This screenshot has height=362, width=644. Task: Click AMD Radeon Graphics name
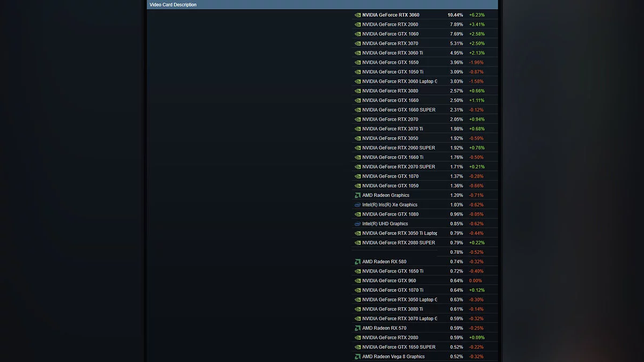[x=385, y=195]
